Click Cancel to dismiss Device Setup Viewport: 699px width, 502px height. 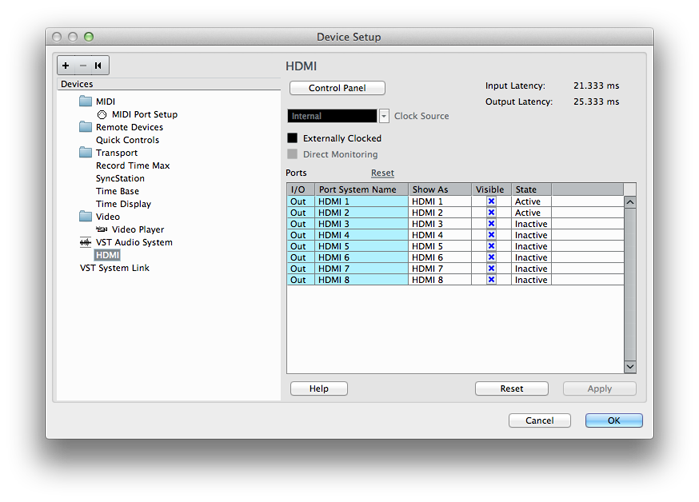pos(539,420)
